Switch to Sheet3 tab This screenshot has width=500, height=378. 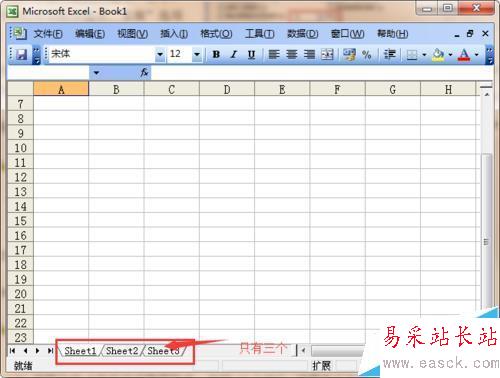click(x=163, y=351)
